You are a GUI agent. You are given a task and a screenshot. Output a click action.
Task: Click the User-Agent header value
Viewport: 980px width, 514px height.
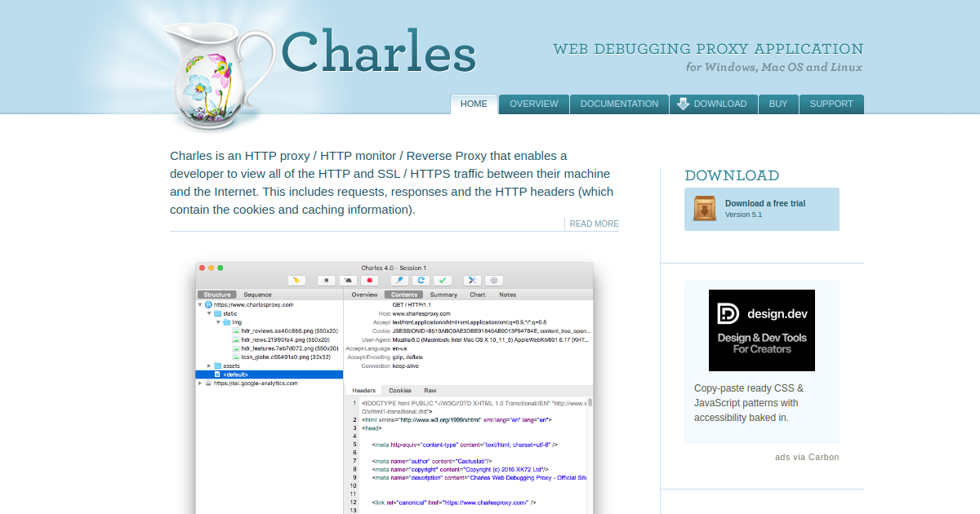491,339
